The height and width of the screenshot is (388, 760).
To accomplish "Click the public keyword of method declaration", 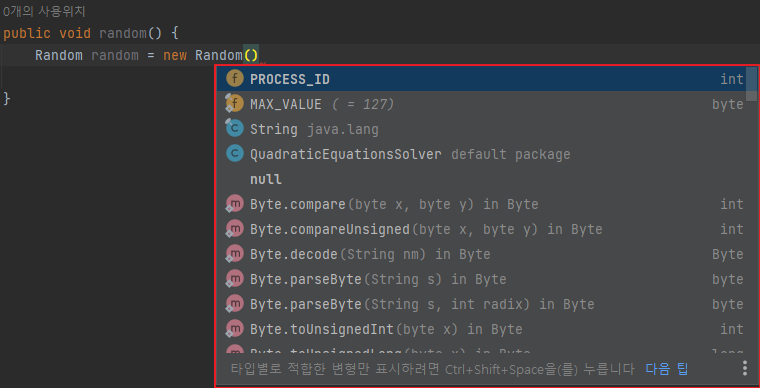I will click(x=27, y=34).
